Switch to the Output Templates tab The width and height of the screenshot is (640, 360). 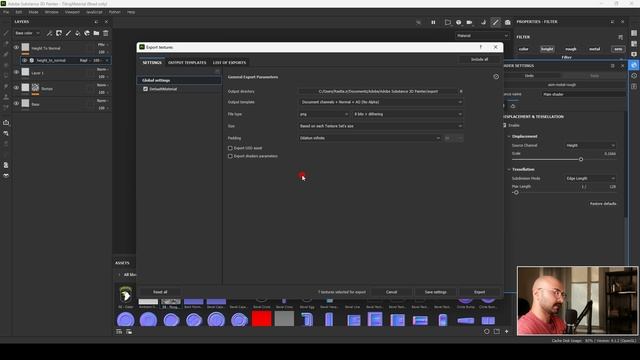187,62
